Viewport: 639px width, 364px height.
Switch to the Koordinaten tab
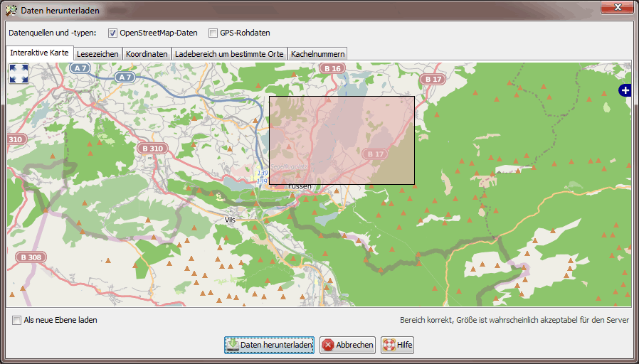[x=147, y=54]
